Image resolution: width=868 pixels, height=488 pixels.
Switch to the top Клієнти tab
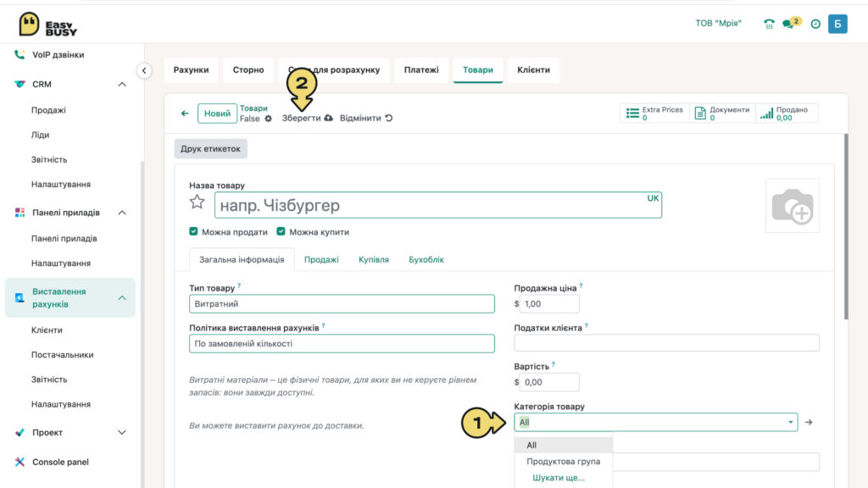[534, 69]
